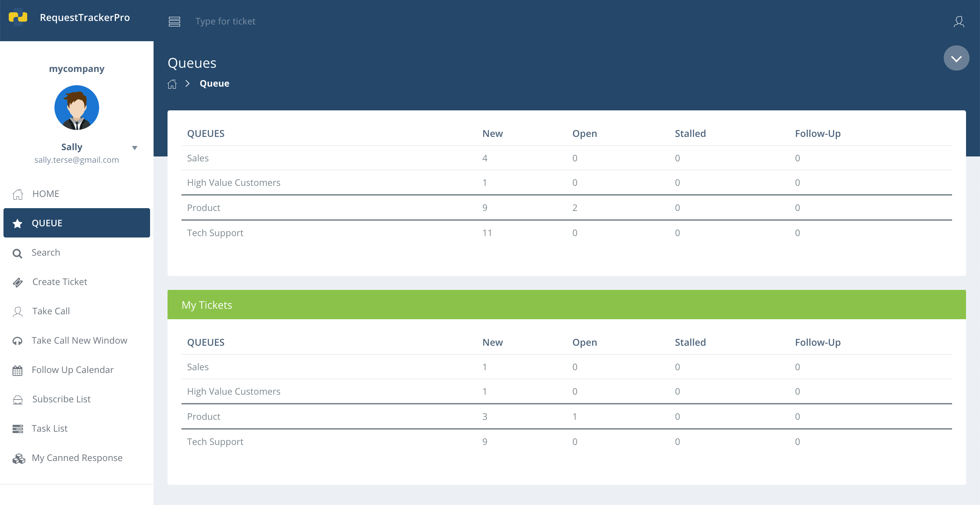Screen dimensions: 980x505
Task: Open Take Call New Window item
Action: 76,340
